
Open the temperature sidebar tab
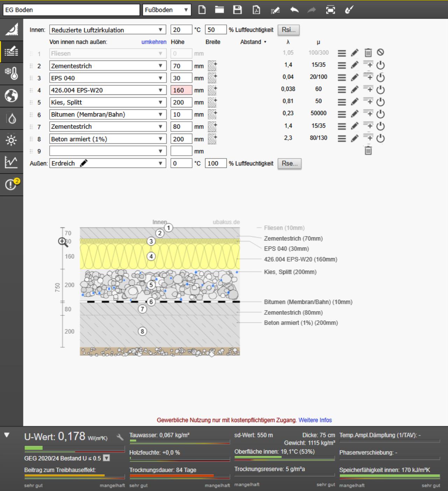[11, 73]
